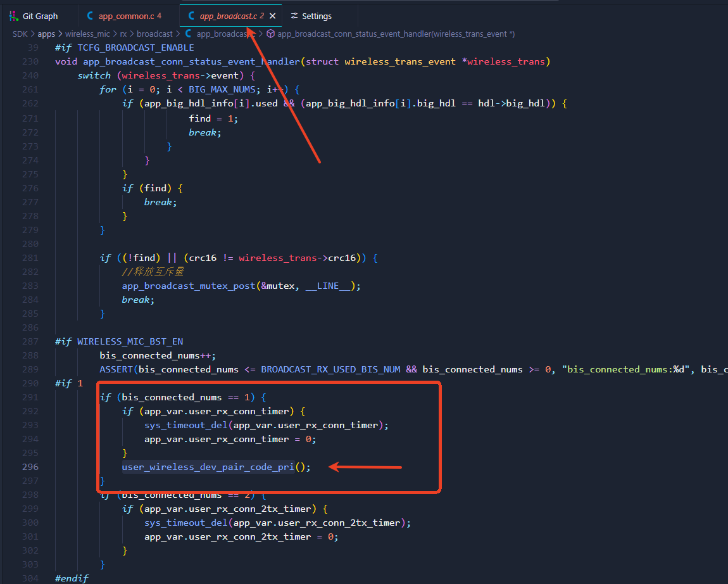Viewport: 728px width, 584px height.
Task: Click the user_wireless_dev_pair_code_pri call
Action: [x=217, y=467]
